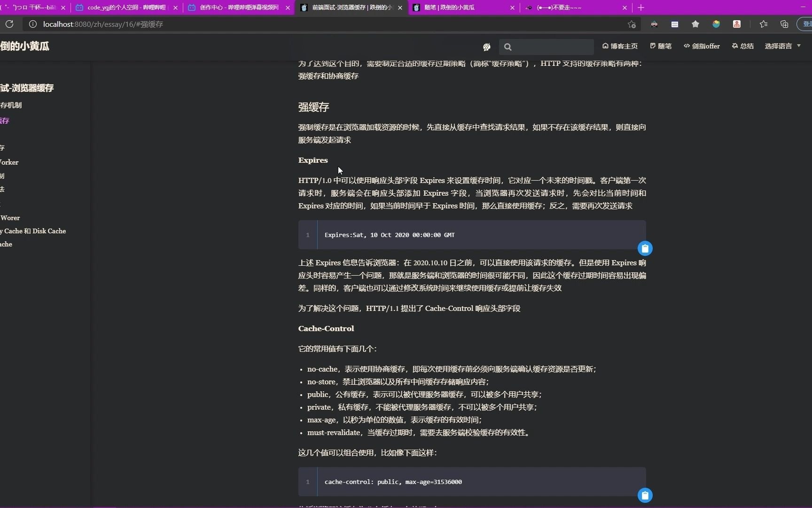Open the red sitemap extension icon

(737, 24)
